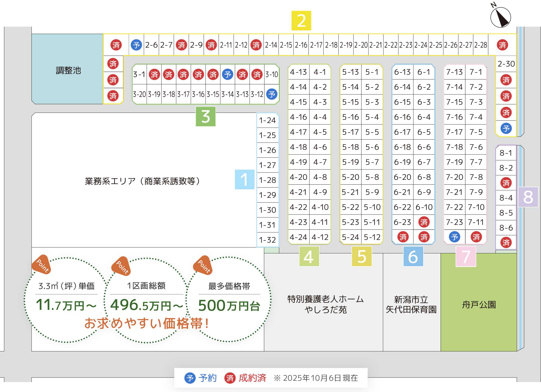Click the orange Point badge above 1区画総額
This screenshot has height=392, width=541.
122,267
